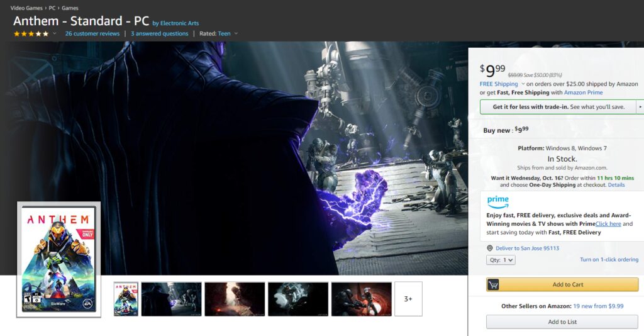Screen dimensions: 644x336
Task: Open the Qty quantity dropdown
Action: (501, 260)
